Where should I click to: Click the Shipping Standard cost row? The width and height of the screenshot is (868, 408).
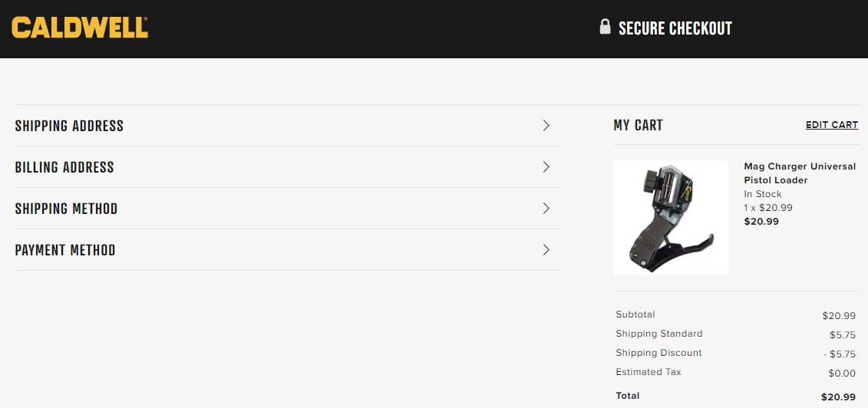736,334
